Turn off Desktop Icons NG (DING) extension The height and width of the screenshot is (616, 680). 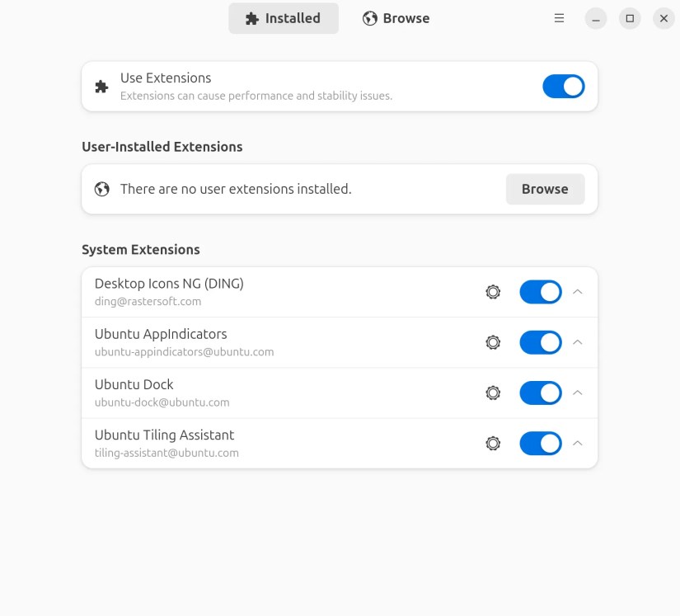[540, 292]
